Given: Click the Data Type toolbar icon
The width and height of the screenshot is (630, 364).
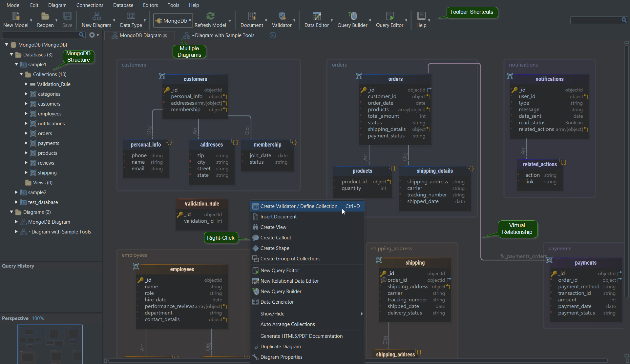Looking at the screenshot, I should tap(131, 16).
